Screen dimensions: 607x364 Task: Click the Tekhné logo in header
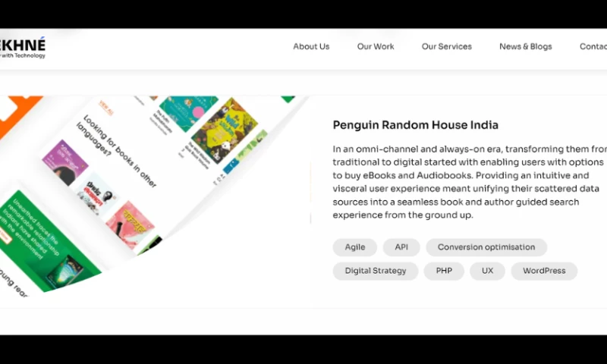click(x=23, y=48)
